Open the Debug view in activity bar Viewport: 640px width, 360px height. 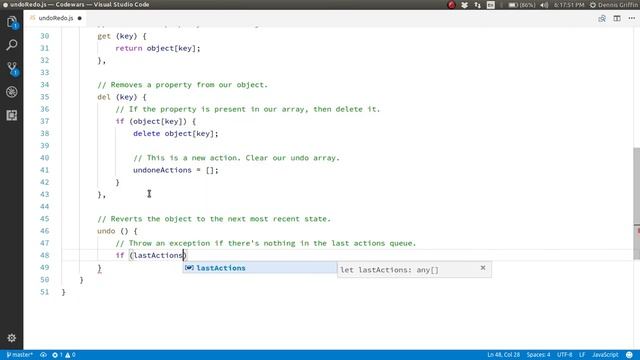click(x=11, y=92)
